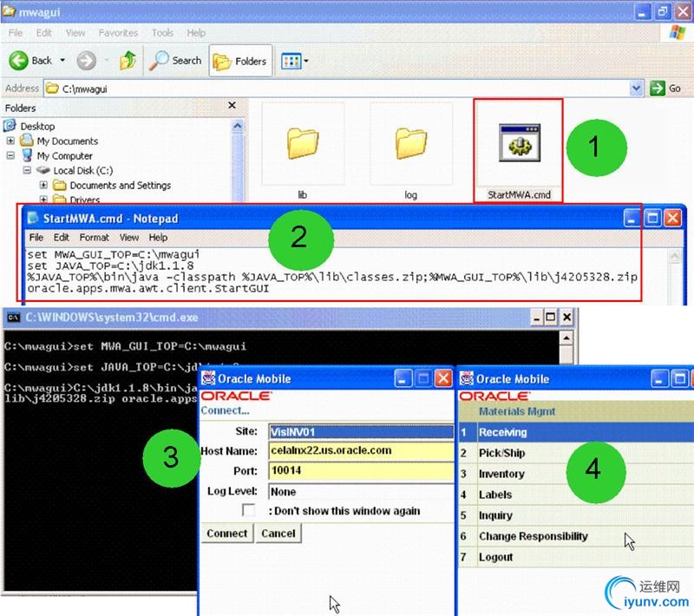
Task: Select Change Responsibility option
Action: [576, 536]
